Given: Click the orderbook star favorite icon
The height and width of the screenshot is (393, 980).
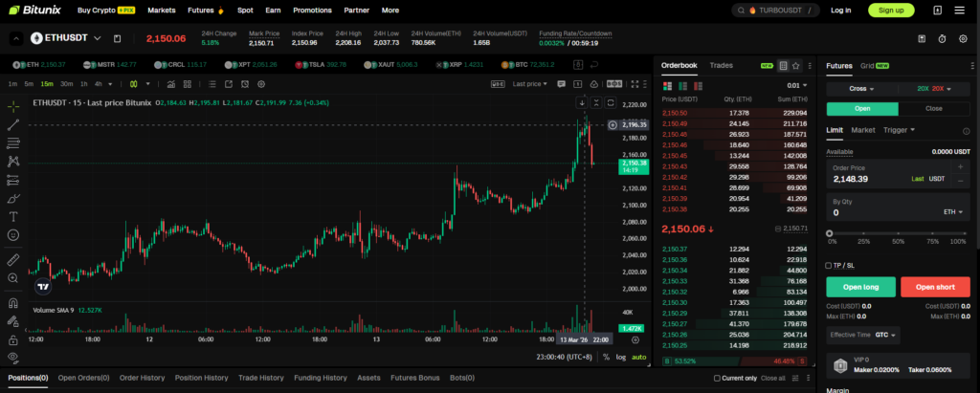Looking at the screenshot, I should tap(795, 66).
